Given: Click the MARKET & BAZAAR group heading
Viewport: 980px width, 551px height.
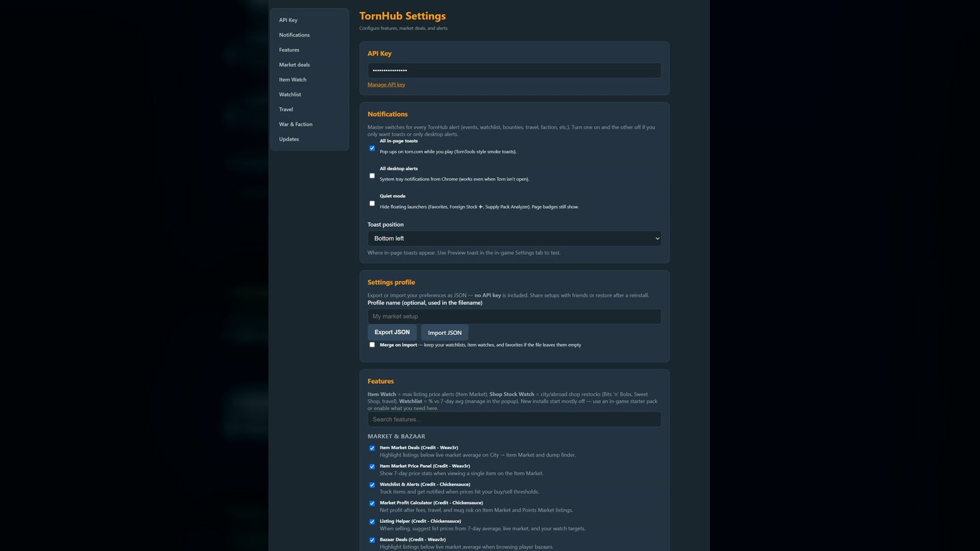Looking at the screenshot, I should (x=396, y=437).
